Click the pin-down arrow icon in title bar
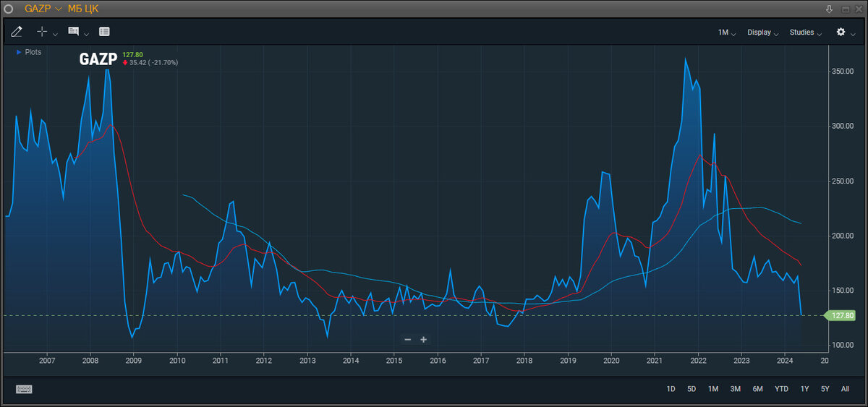 tap(829, 9)
